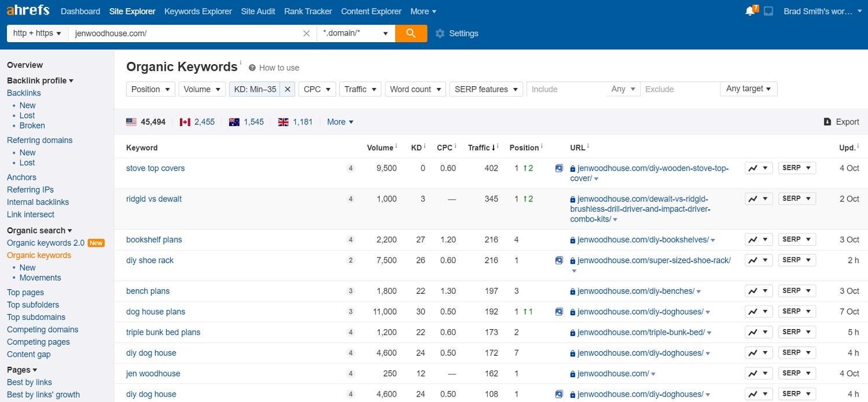
Task: Click the Export button
Action: pyautogui.click(x=841, y=122)
